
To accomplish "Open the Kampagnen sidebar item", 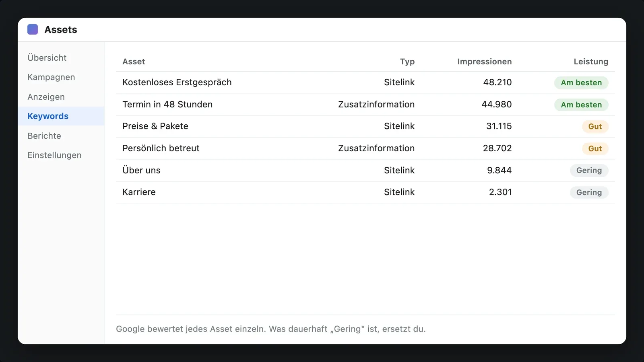I will click(x=61, y=77).
